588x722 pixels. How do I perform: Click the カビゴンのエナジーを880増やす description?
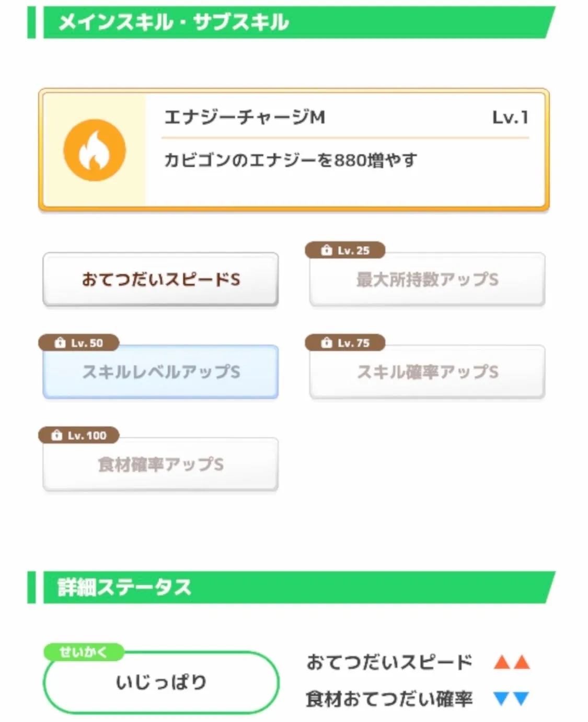coord(291,160)
